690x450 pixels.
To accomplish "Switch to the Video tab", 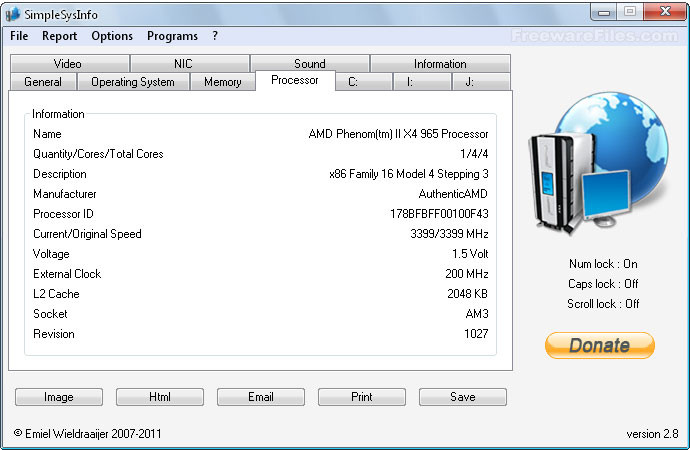I will pos(70,64).
